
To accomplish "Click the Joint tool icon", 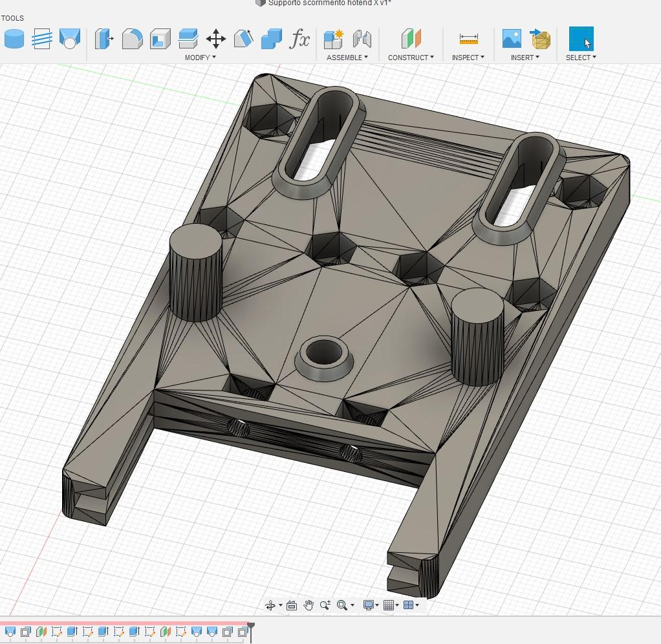I will point(362,39).
